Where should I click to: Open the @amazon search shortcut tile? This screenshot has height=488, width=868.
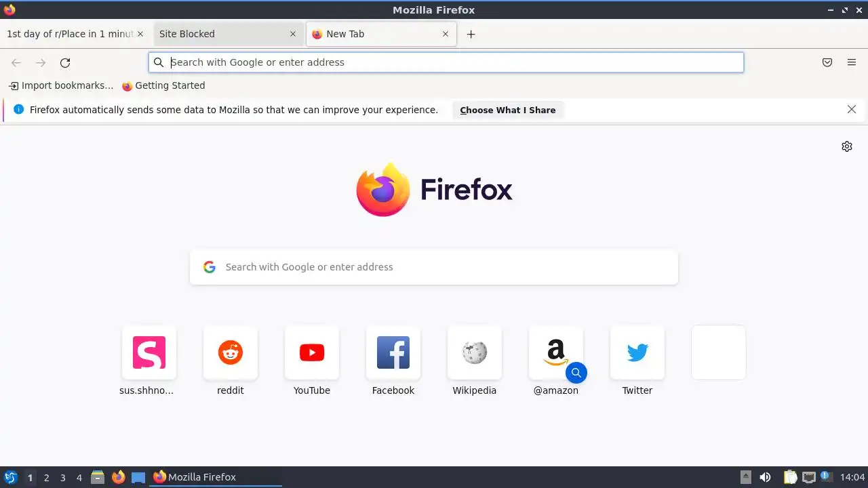pos(556,352)
